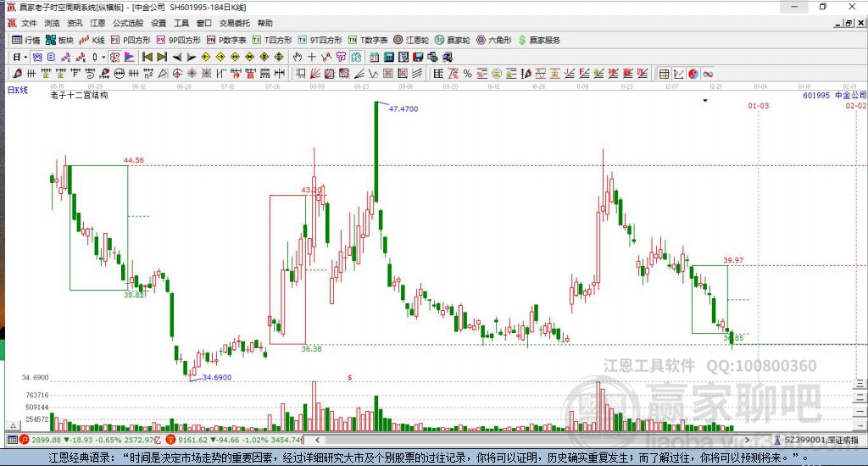Click the 日K线 chart label
The height and width of the screenshot is (466, 868).
(x=17, y=90)
